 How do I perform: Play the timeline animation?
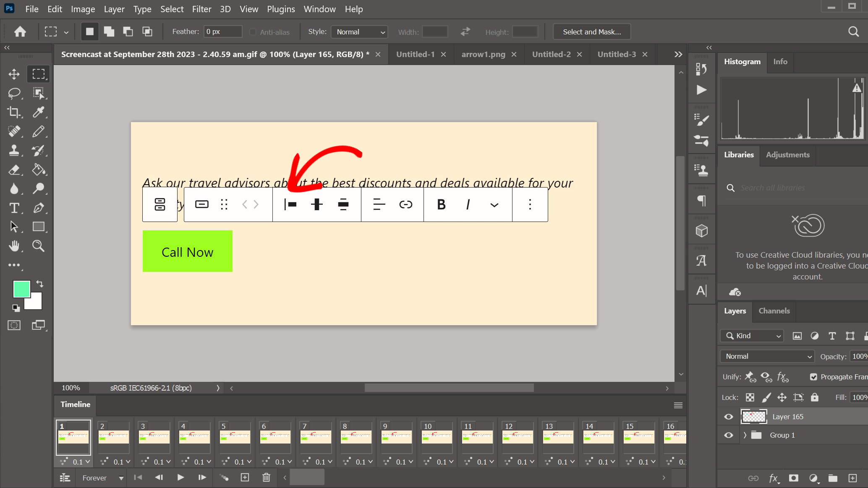(180, 477)
